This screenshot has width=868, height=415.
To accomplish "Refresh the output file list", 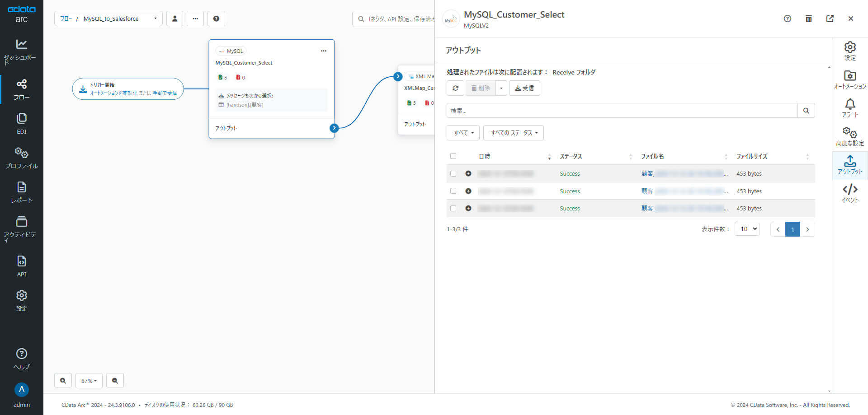I will tap(455, 88).
